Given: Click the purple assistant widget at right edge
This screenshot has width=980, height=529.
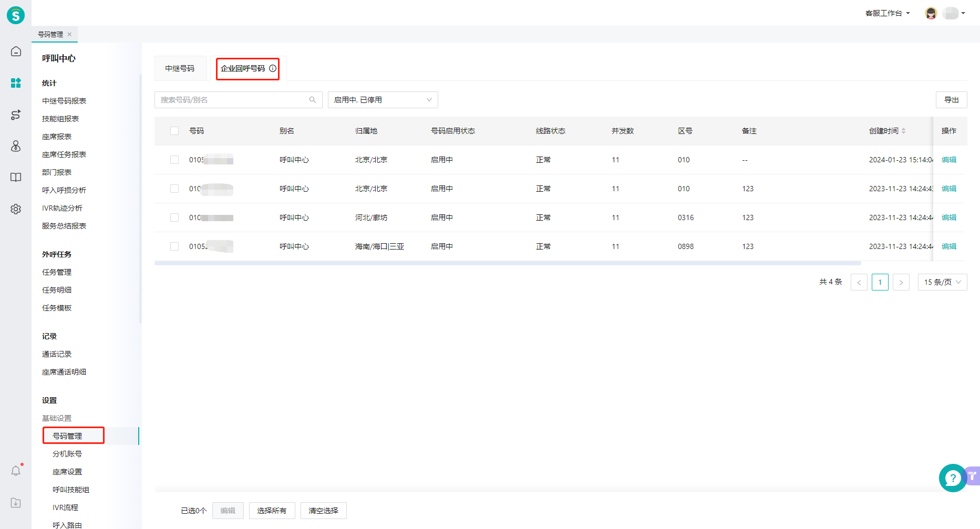Looking at the screenshot, I should tap(973, 476).
